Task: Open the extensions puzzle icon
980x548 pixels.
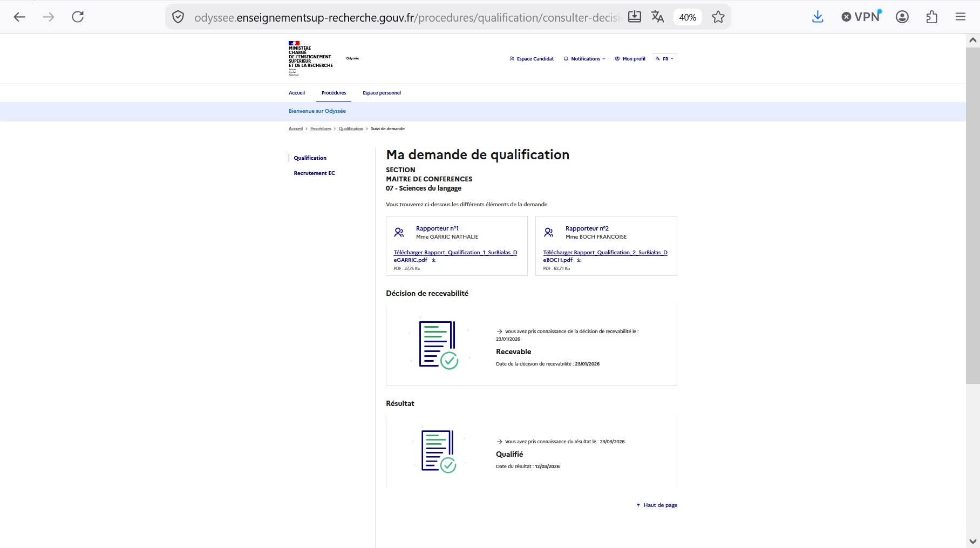Action: point(931,17)
